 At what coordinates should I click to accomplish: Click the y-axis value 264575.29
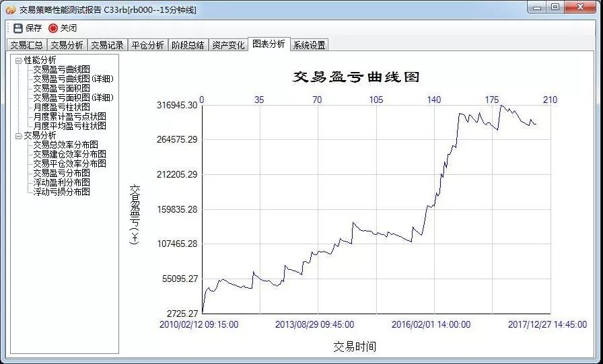tap(177, 139)
